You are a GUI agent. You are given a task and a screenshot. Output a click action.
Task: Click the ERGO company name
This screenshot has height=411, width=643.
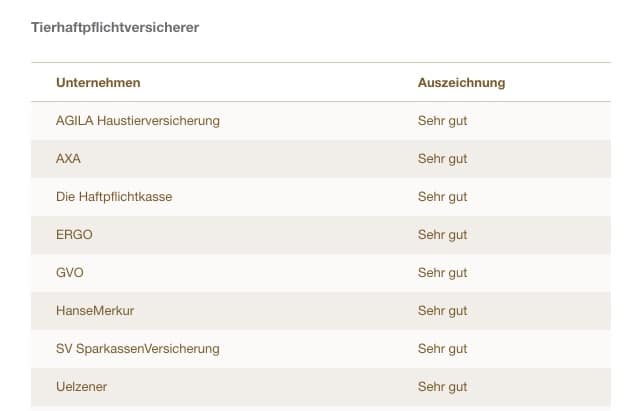click(x=75, y=235)
